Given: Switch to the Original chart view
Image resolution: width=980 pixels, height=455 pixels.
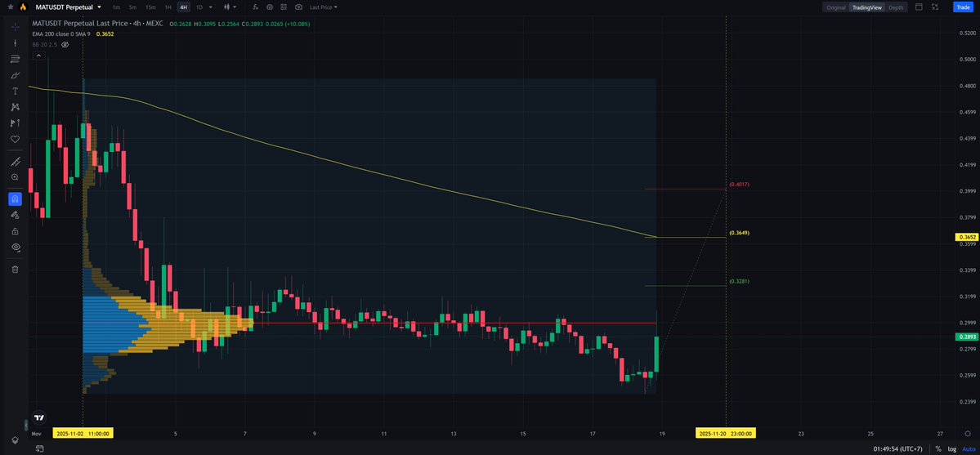Looking at the screenshot, I should coord(835,7).
